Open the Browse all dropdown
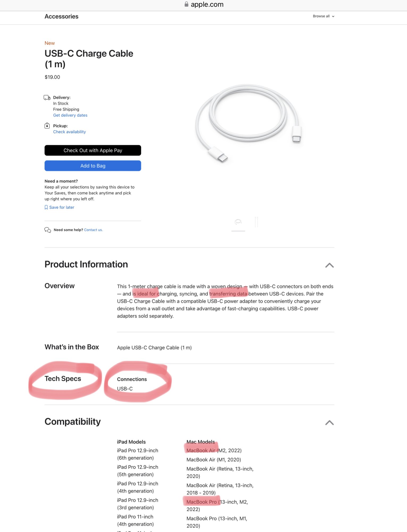Screen dimensions: 407x532 click(x=323, y=16)
